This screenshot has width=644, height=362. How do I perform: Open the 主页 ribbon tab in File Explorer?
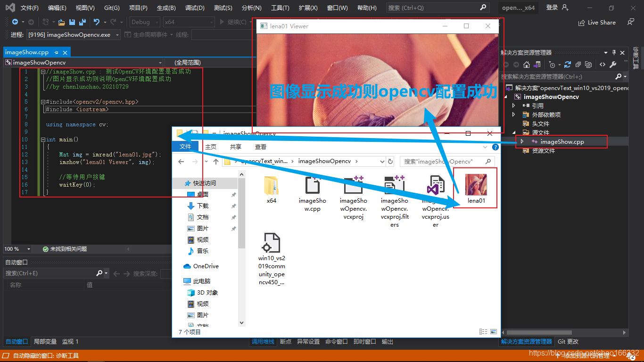point(211,147)
